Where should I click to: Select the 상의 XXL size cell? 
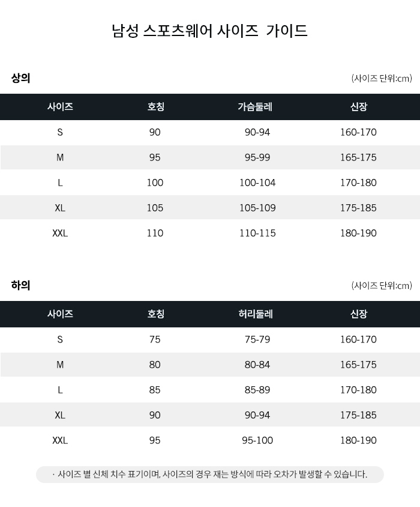click(x=60, y=233)
